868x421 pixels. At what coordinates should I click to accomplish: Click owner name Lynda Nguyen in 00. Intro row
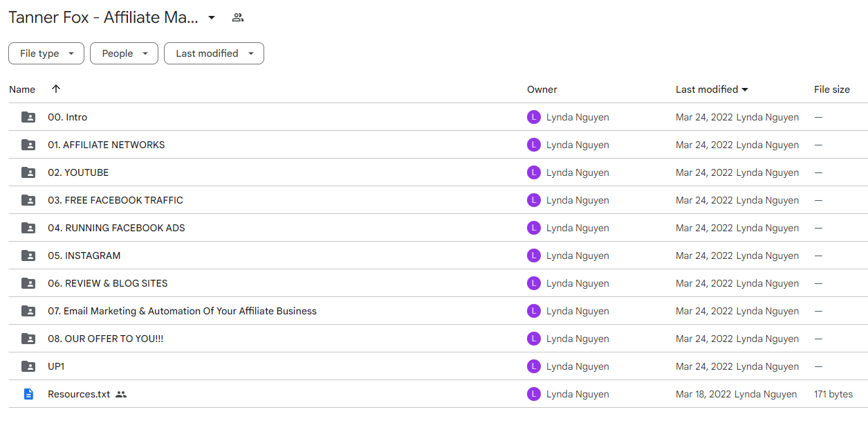[578, 117]
